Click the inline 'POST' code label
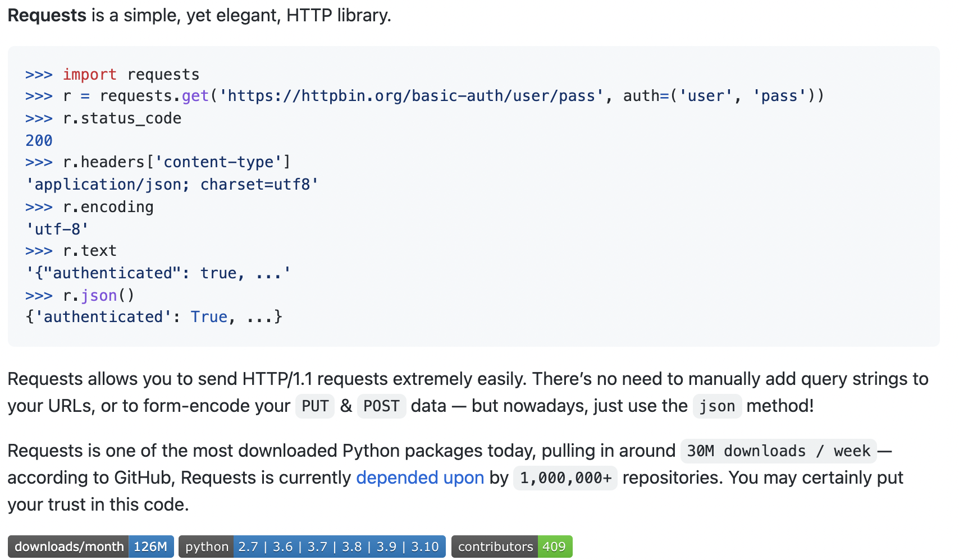This screenshot has height=560, width=959. coord(381,406)
